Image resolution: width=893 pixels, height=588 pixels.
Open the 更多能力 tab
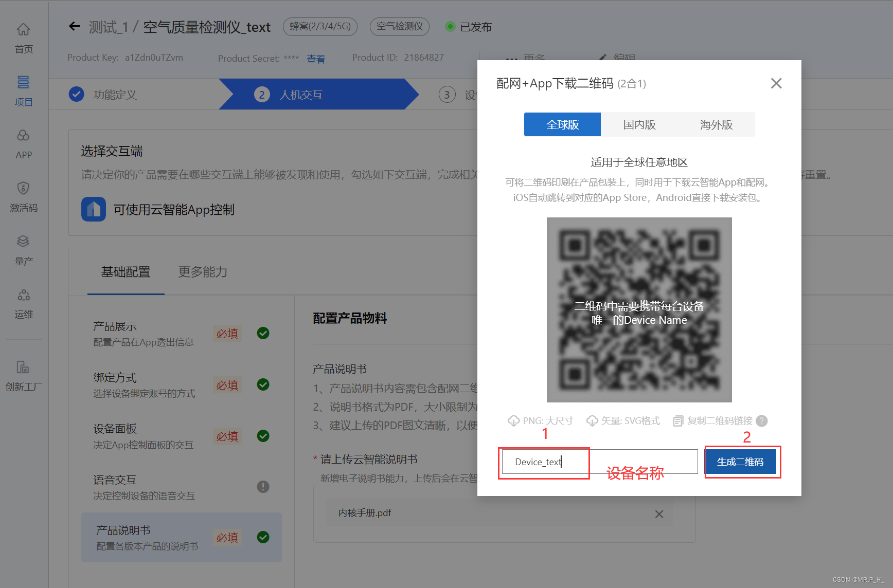(x=203, y=272)
